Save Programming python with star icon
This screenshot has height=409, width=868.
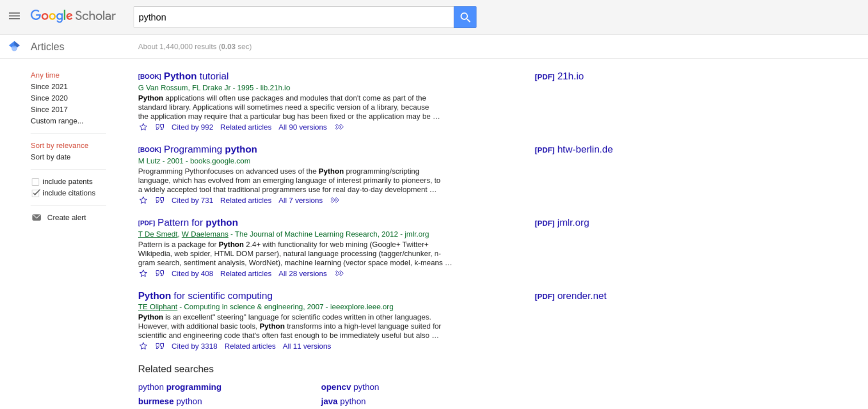point(143,200)
